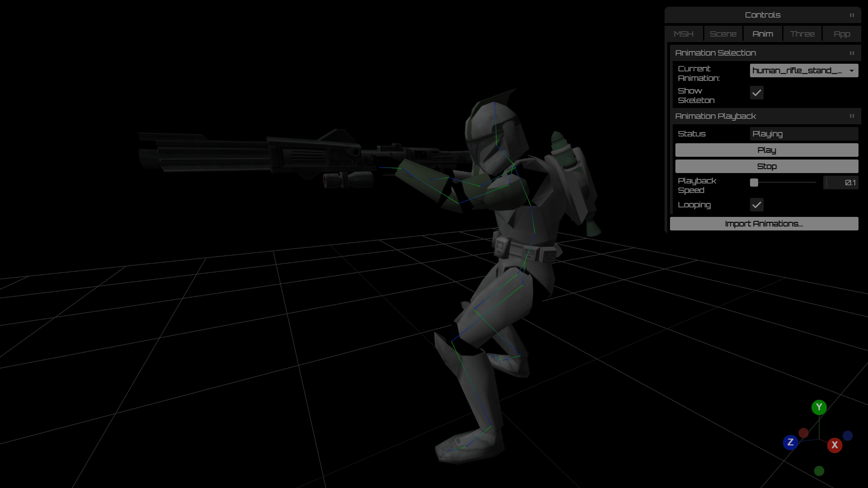868x488 pixels.
Task: Open the Three tab
Action: 802,34
